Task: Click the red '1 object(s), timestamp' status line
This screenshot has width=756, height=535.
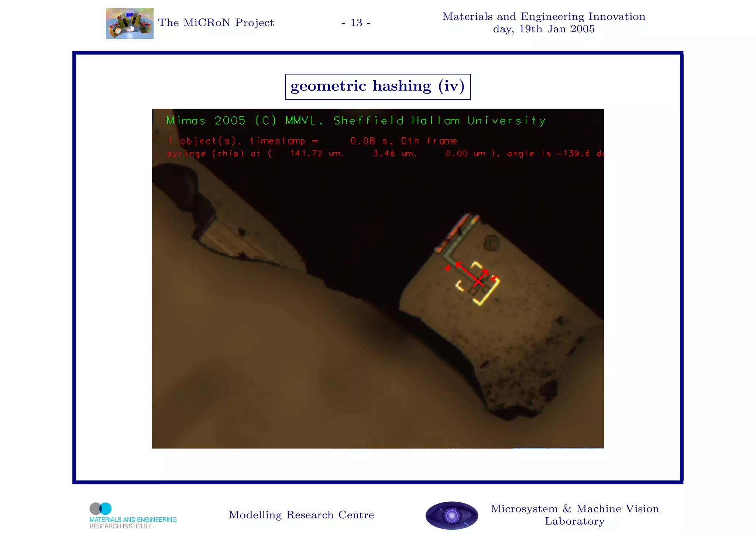Action: pyautogui.click(x=312, y=141)
